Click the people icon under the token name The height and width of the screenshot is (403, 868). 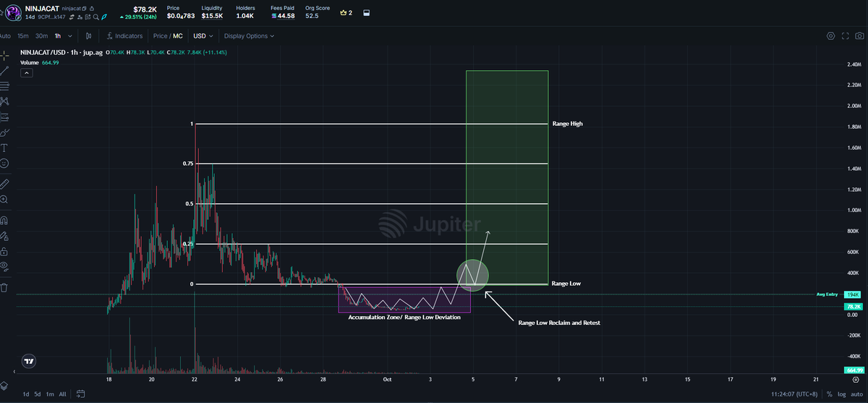80,17
